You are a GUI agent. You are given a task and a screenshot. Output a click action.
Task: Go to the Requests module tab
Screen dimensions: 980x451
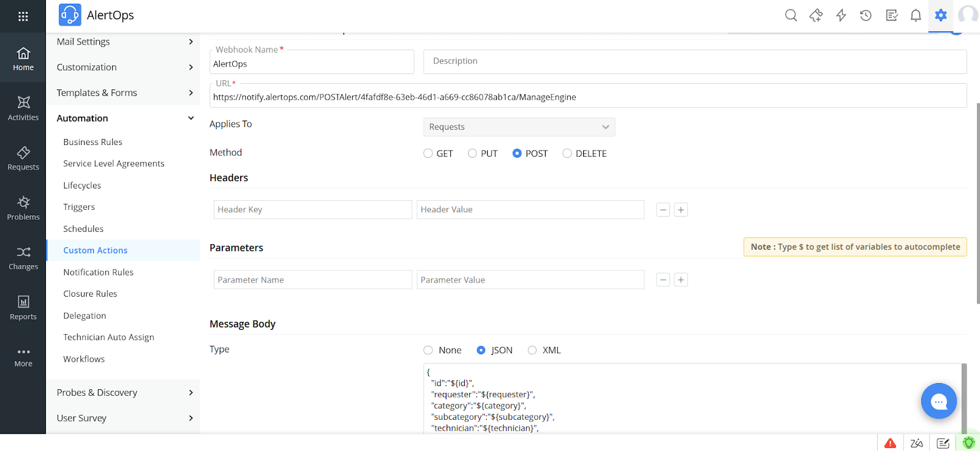(23, 158)
